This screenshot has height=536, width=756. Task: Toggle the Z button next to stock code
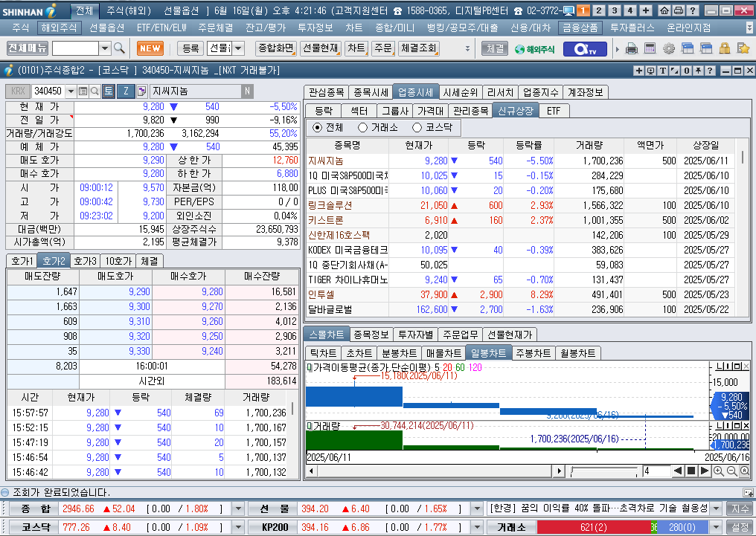tap(126, 91)
